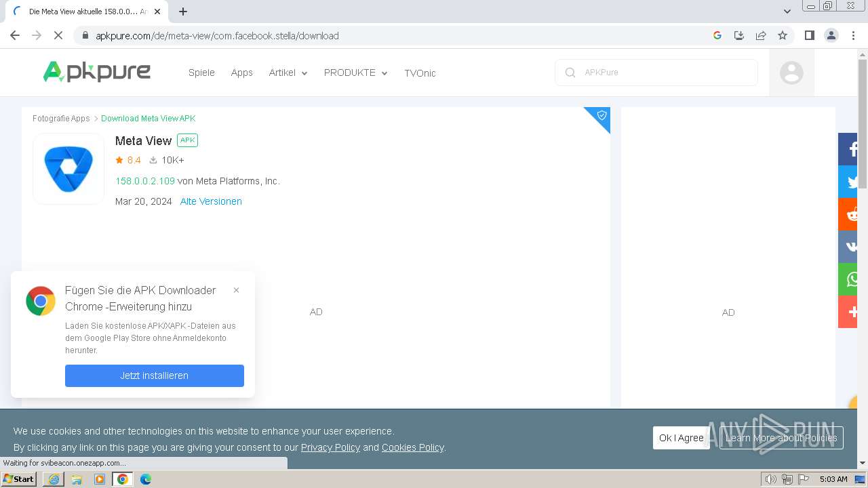Viewport: 868px width, 488px height.
Task: Click Learn More about Policies button
Action: pos(781,438)
